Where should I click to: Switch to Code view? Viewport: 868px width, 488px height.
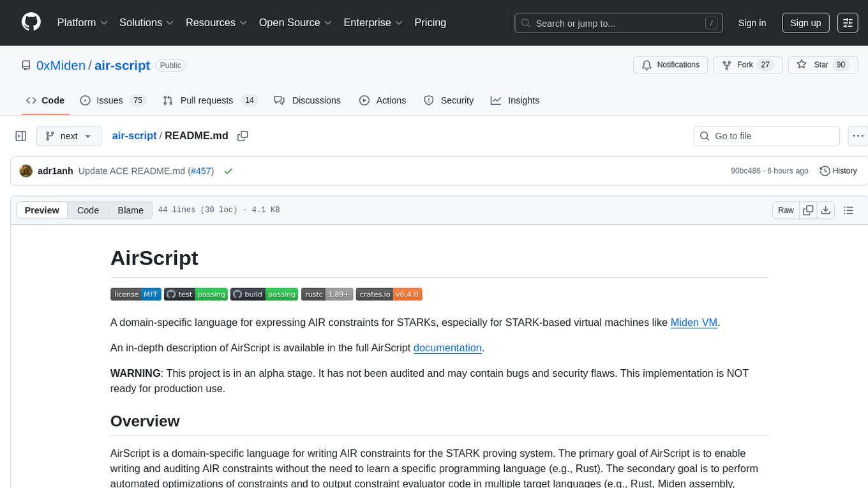point(88,210)
